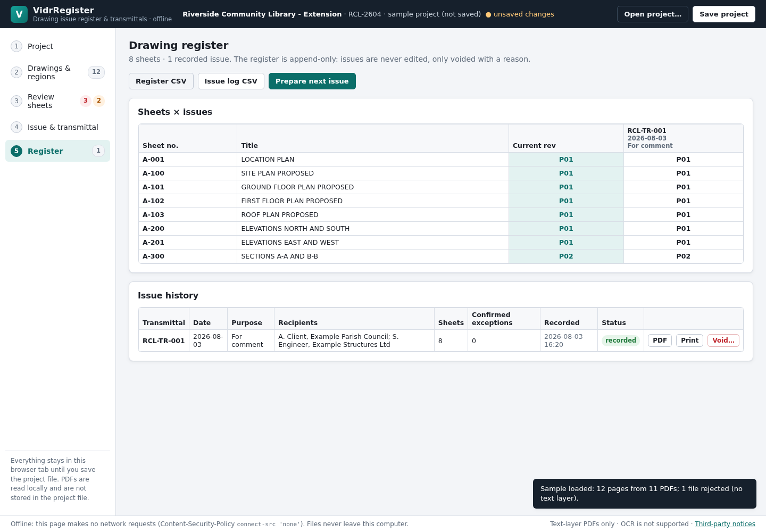Select sheet number A-103 cell

tap(188, 215)
